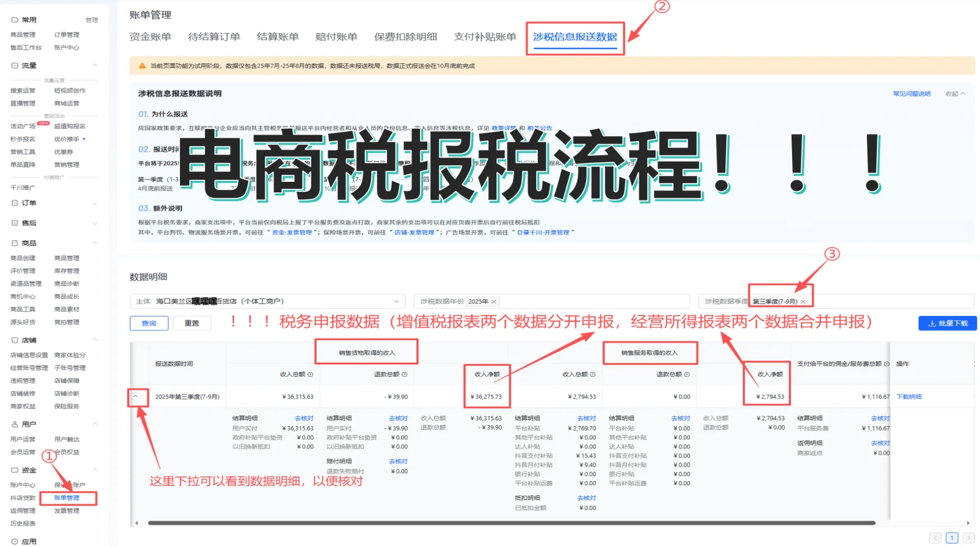Switch to the 待结算订单 tab

213,36
